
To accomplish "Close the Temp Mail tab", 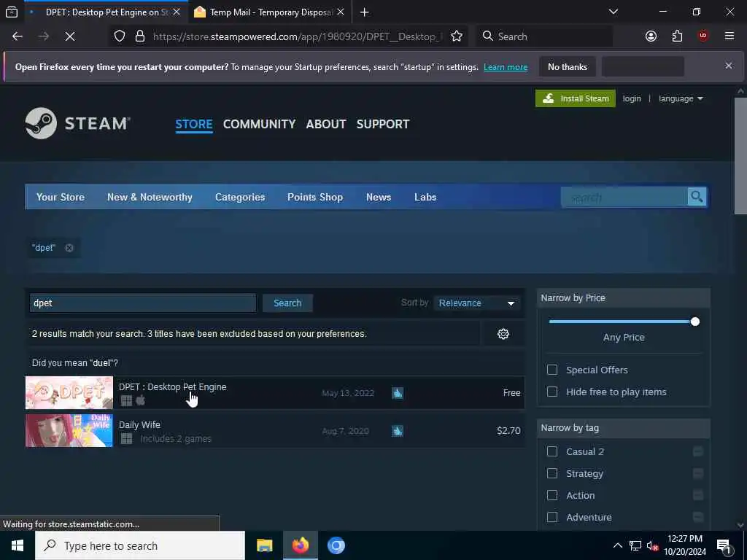I will [341, 12].
